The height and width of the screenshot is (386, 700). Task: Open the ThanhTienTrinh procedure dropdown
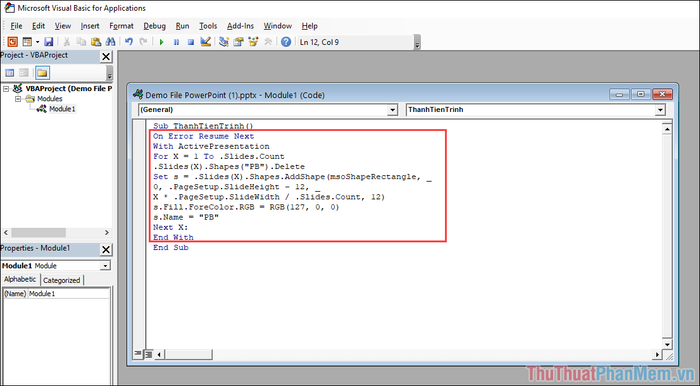click(660, 110)
